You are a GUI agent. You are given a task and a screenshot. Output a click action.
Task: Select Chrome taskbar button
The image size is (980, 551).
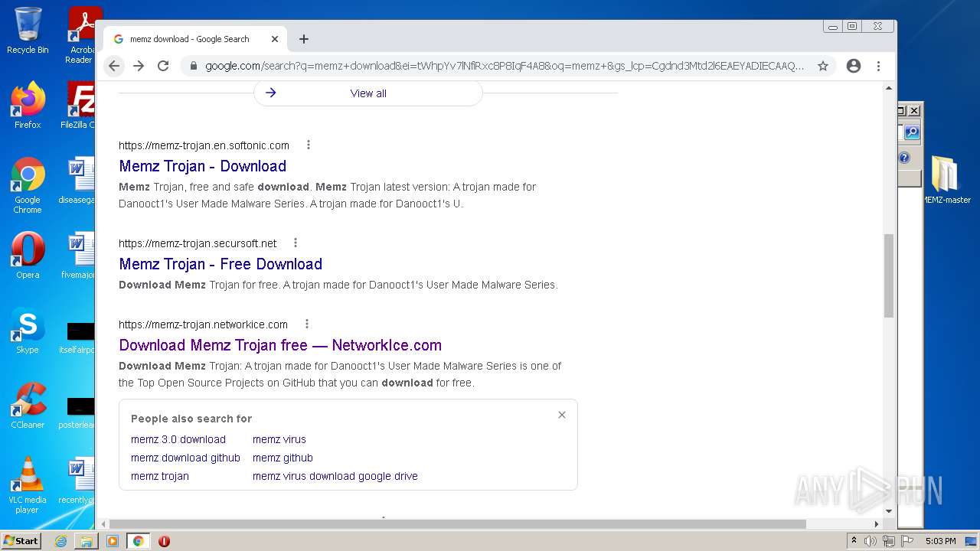(x=138, y=541)
